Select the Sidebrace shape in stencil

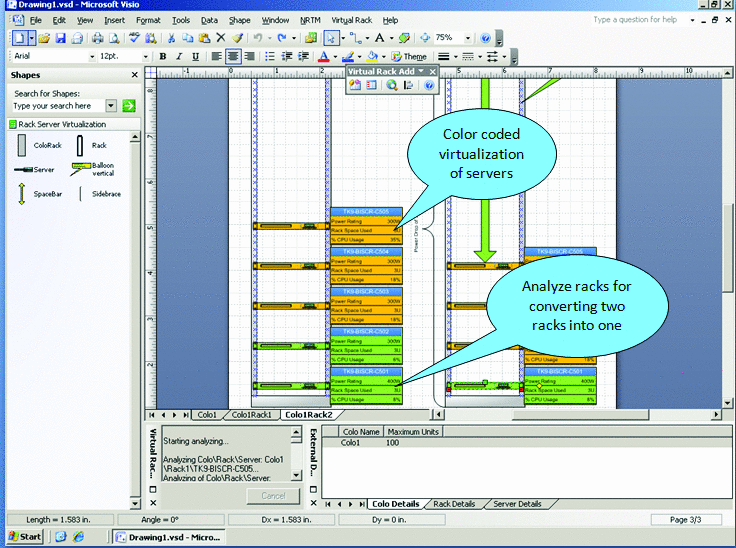click(x=100, y=194)
